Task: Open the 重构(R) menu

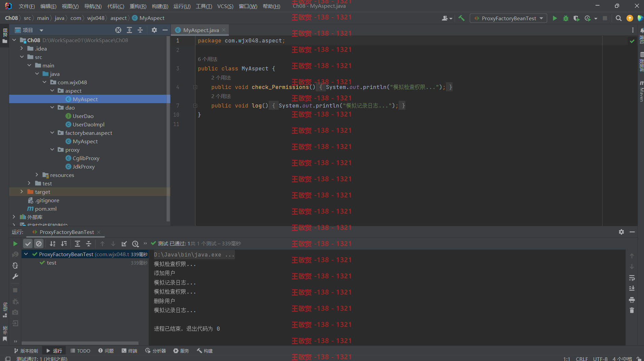Action: 138,6
